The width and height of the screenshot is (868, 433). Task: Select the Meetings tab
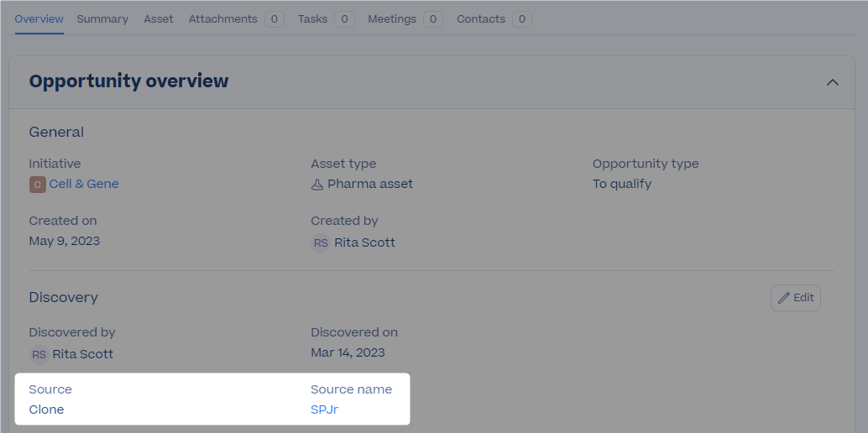(x=405, y=19)
